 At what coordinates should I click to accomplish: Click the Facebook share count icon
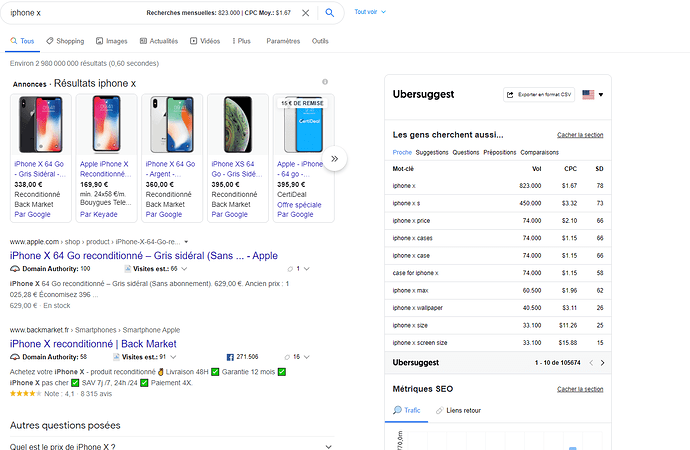tap(230, 357)
